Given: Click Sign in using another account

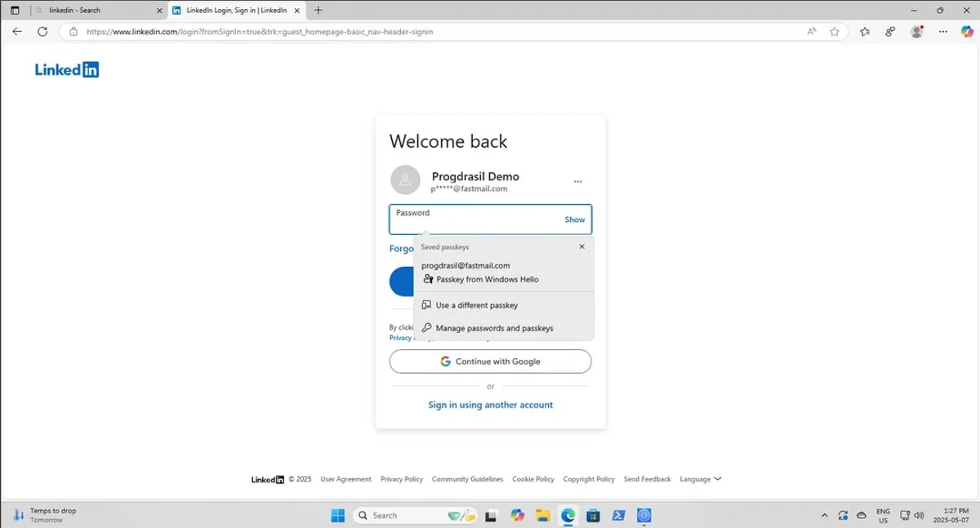Looking at the screenshot, I should pyautogui.click(x=490, y=405).
